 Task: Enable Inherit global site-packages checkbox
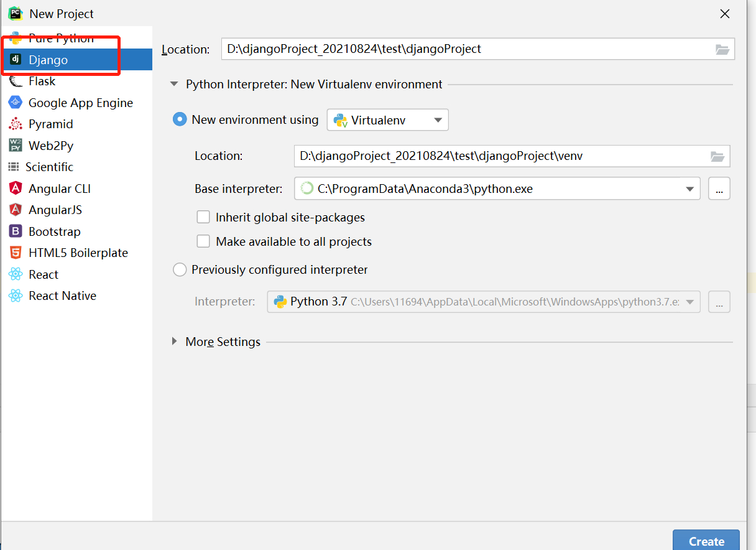tap(203, 217)
